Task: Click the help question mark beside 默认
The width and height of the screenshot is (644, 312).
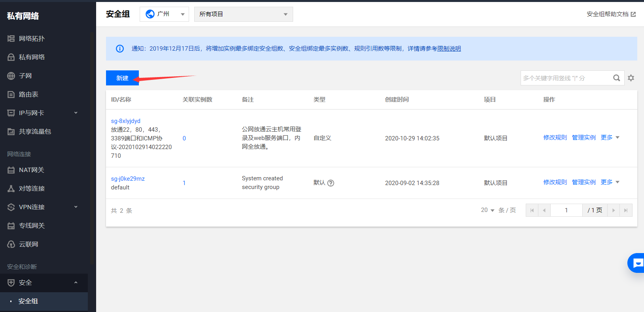Action: click(331, 183)
